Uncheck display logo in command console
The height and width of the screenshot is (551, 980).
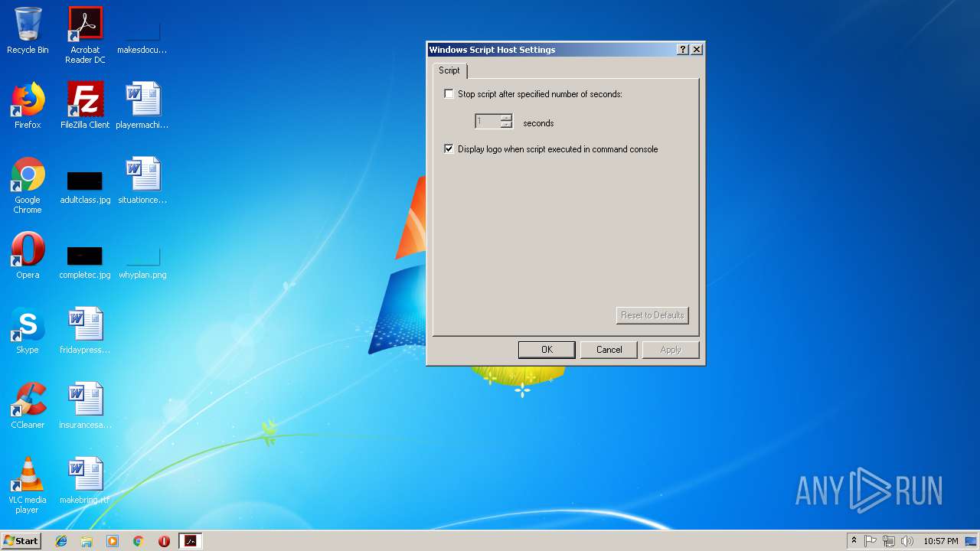tap(449, 149)
